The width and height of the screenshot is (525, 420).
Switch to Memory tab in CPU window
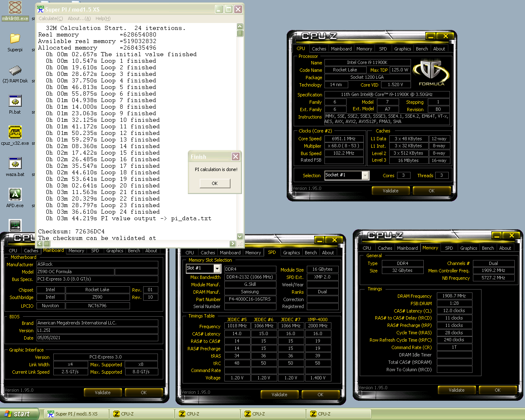(364, 49)
